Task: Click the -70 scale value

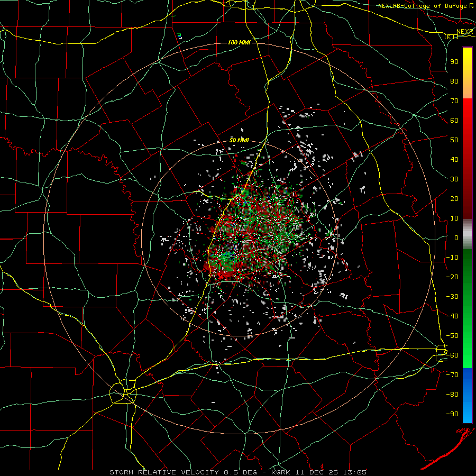Action: (x=452, y=375)
